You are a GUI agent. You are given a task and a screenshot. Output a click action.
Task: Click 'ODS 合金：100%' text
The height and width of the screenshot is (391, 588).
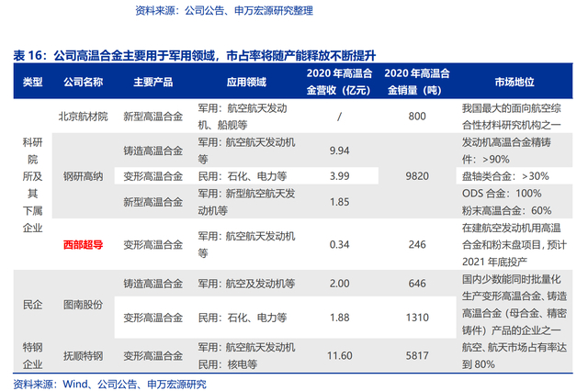[502, 194]
